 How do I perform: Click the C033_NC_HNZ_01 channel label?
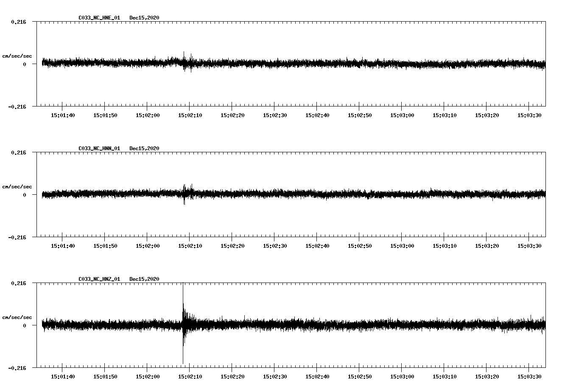pos(98,279)
